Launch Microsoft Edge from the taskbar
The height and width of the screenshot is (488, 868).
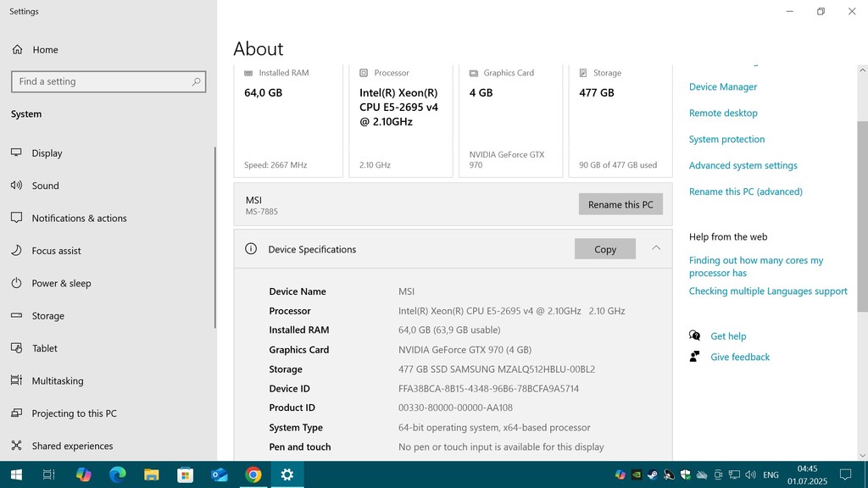click(x=117, y=474)
